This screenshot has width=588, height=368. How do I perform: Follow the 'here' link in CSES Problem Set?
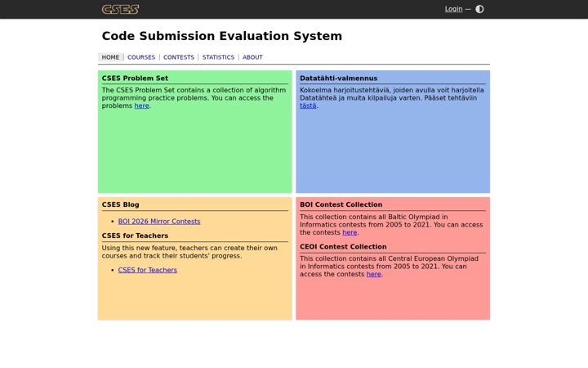[142, 105]
